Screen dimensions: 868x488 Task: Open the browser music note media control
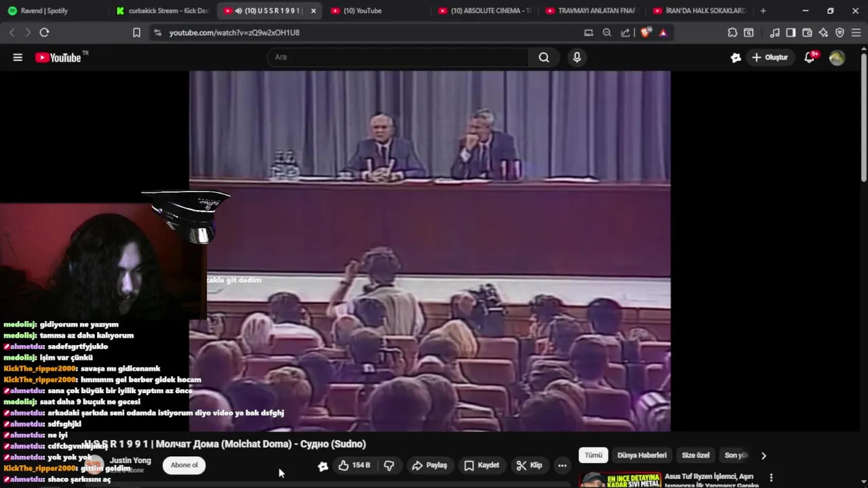(774, 33)
